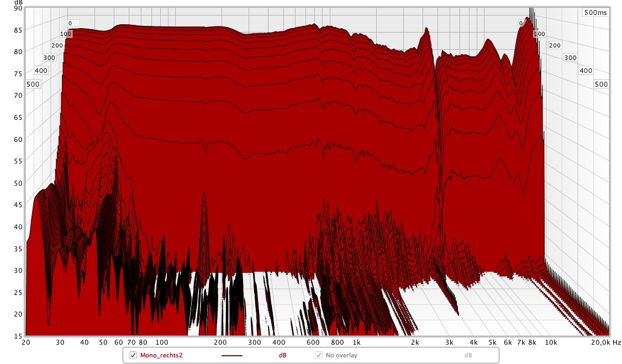
Task: Click the 45 label on dB axis
Action: 18,204
